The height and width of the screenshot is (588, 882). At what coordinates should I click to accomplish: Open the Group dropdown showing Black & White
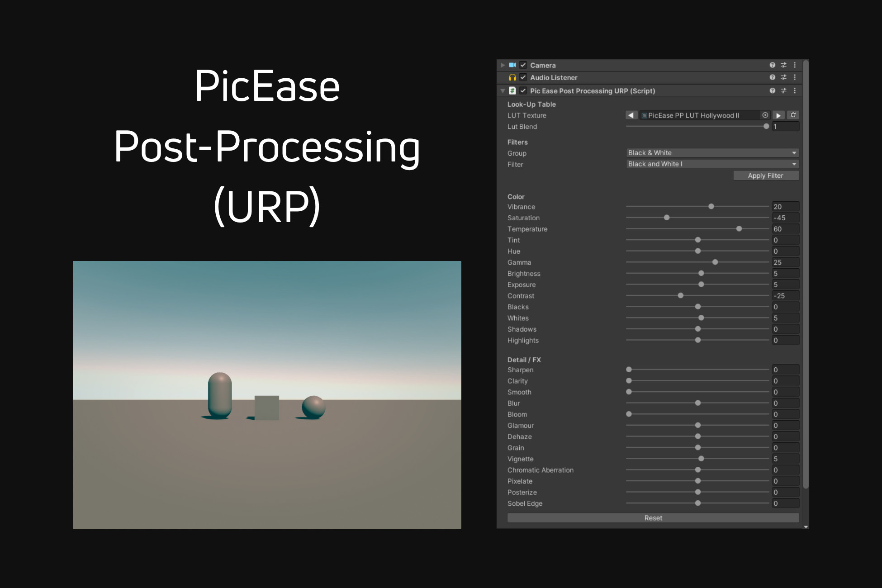(x=711, y=153)
